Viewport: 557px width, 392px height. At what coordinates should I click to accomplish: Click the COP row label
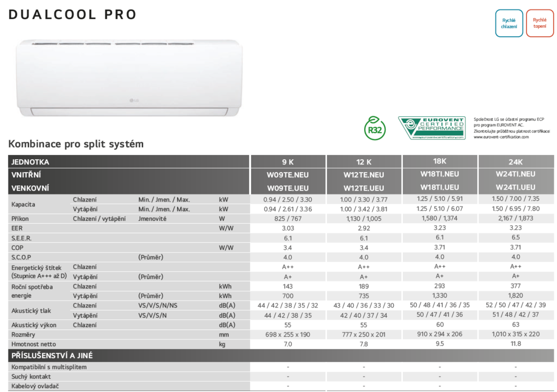pos(17,248)
